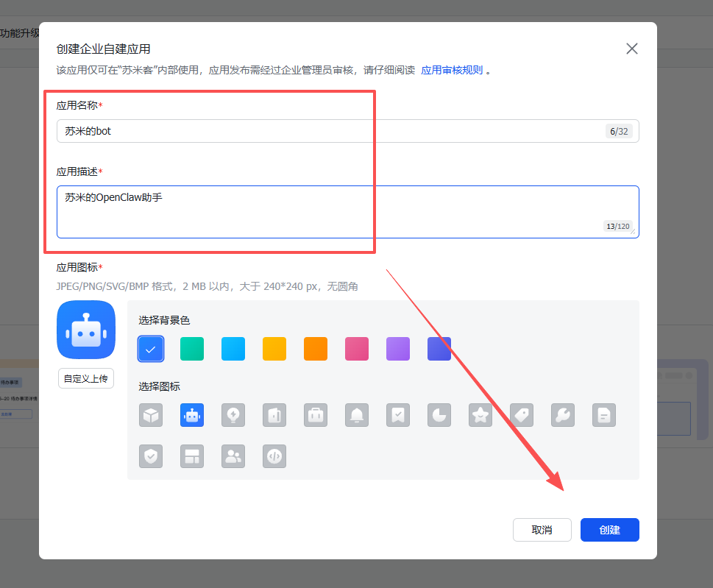Choose the price tag icon

[522, 415]
